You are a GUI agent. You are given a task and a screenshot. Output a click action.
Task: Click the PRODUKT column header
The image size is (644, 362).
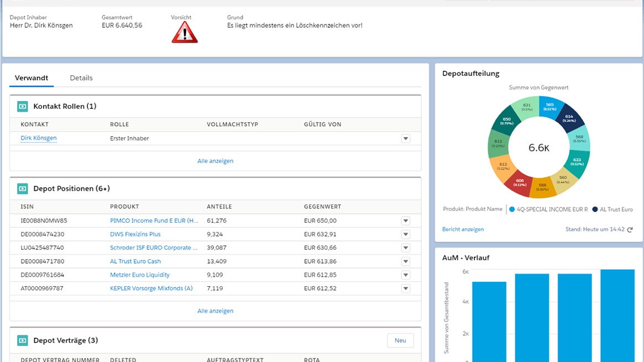click(x=124, y=207)
